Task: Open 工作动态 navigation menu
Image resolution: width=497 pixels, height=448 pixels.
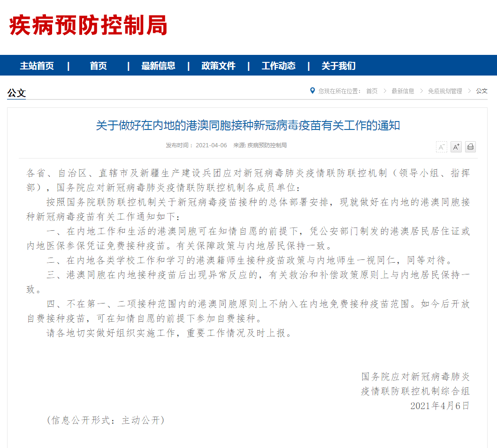Action: pos(279,66)
